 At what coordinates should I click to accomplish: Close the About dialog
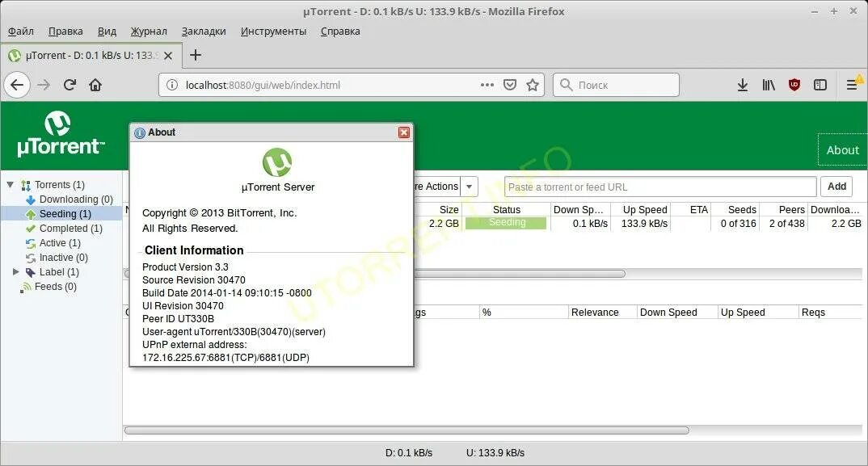click(x=404, y=132)
